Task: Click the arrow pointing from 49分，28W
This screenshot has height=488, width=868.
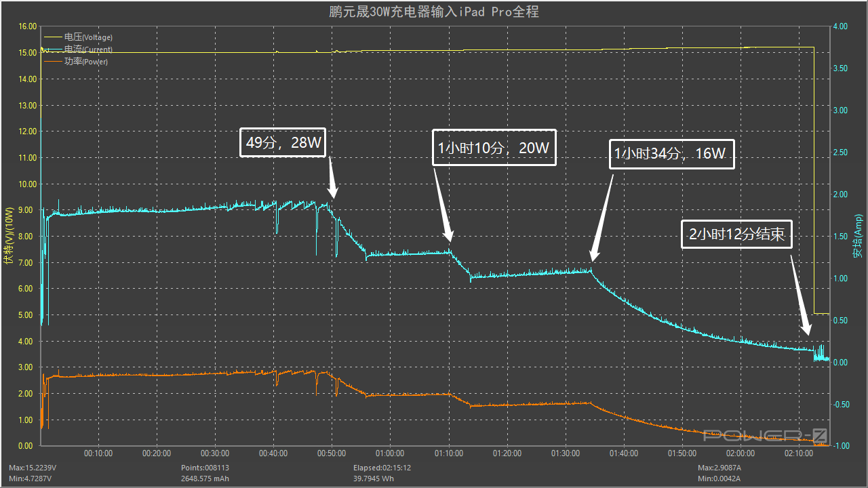Action: point(332,179)
